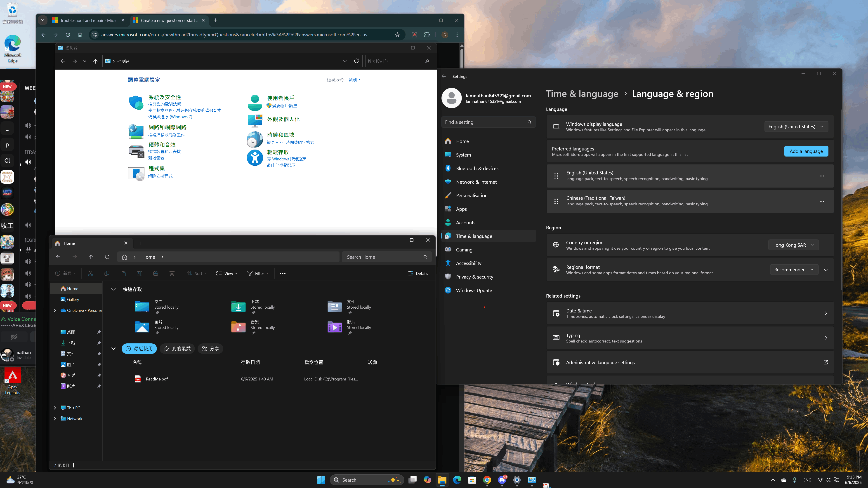The width and height of the screenshot is (868, 488).
Task: Open Administrative language settings
Action: tap(690, 362)
